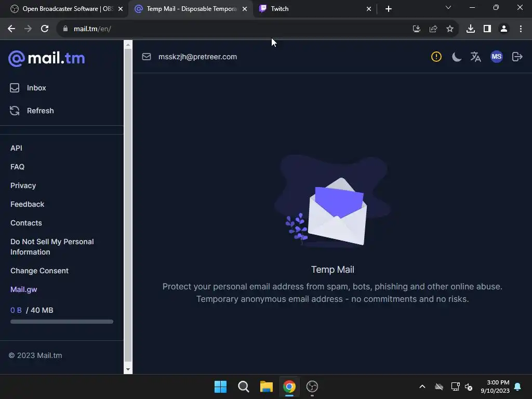The image size is (532, 399).
Task: Click the muted volume tray icon
Action: click(469, 387)
